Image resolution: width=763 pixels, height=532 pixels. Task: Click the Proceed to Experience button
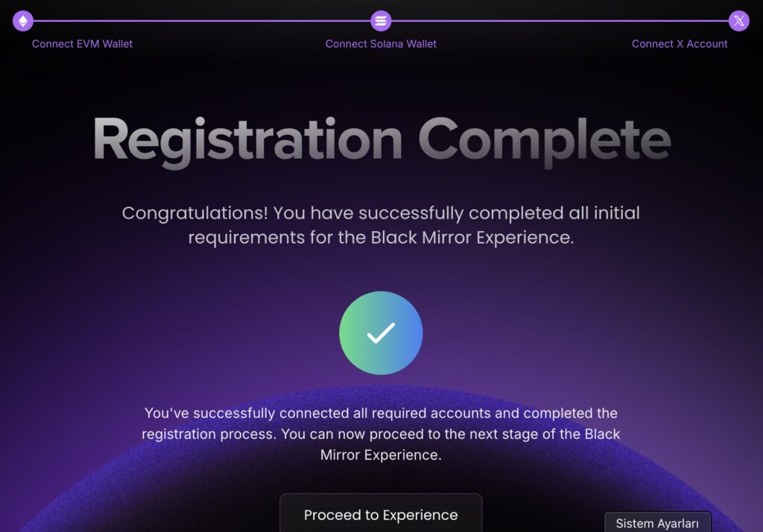pyautogui.click(x=381, y=514)
